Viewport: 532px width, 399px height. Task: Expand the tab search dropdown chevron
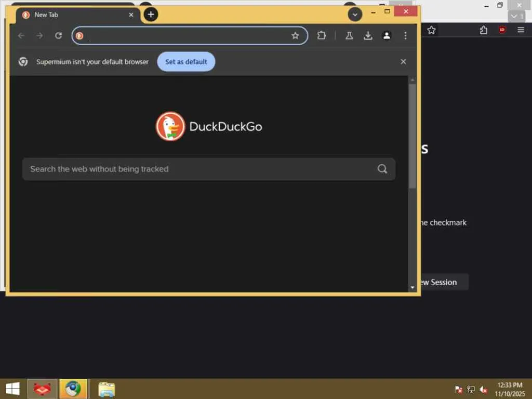pos(355,15)
